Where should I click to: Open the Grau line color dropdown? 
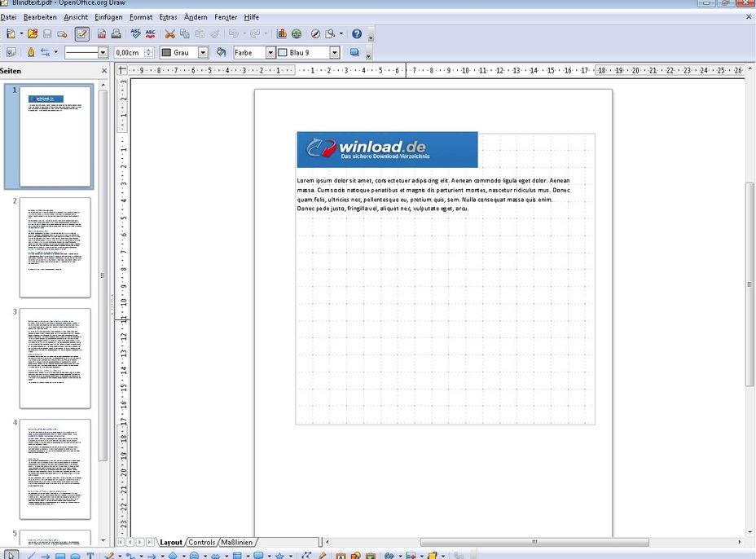203,53
